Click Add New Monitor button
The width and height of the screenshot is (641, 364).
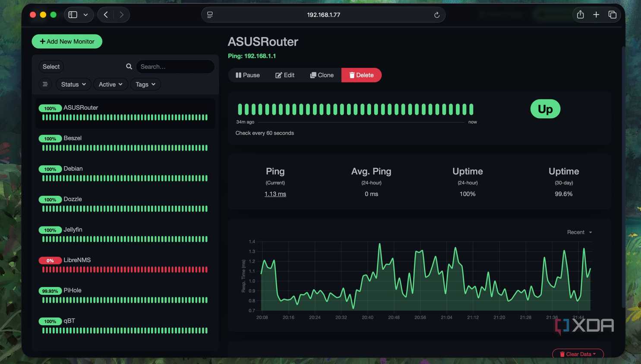point(67,41)
